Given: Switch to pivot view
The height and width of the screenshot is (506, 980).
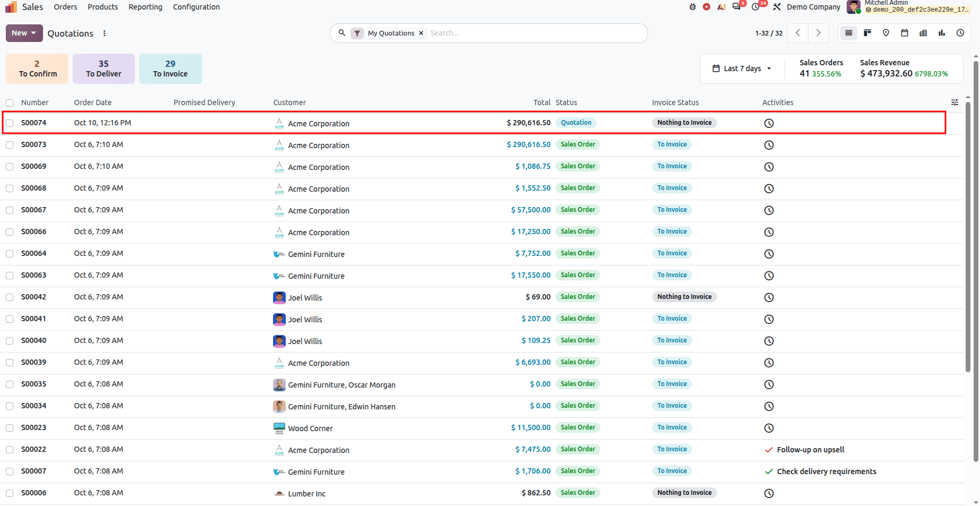Looking at the screenshot, I should [x=923, y=33].
